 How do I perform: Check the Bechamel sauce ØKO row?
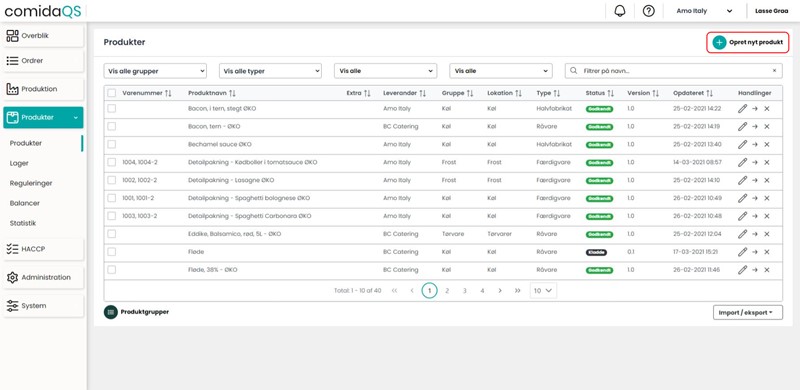pos(112,144)
